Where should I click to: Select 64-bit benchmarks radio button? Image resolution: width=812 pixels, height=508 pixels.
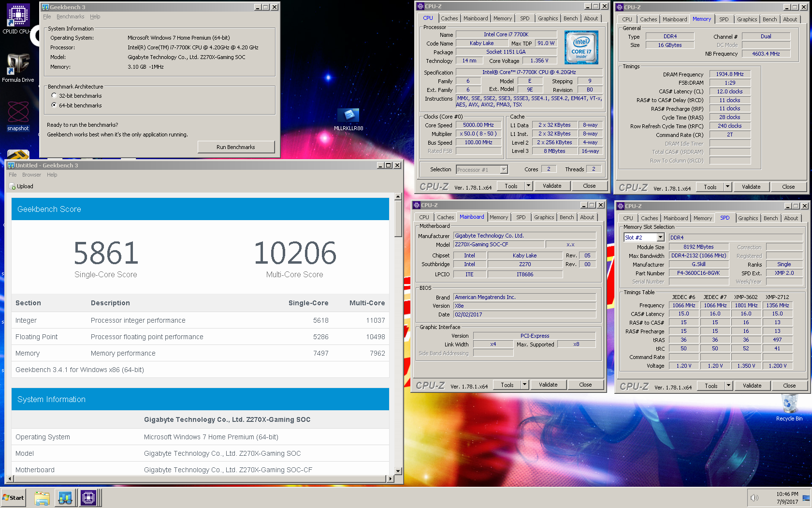pos(54,105)
